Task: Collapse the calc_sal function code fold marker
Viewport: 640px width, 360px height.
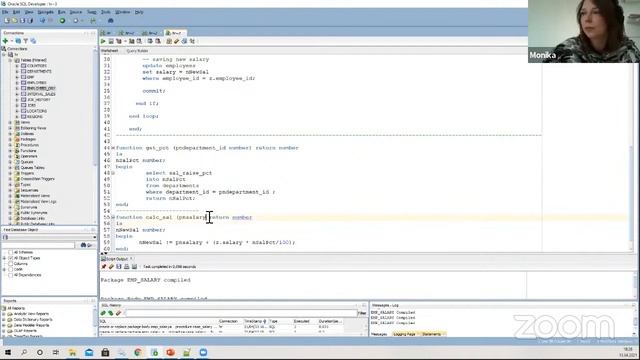Action: pyautogui.click(x=113, y=217)
